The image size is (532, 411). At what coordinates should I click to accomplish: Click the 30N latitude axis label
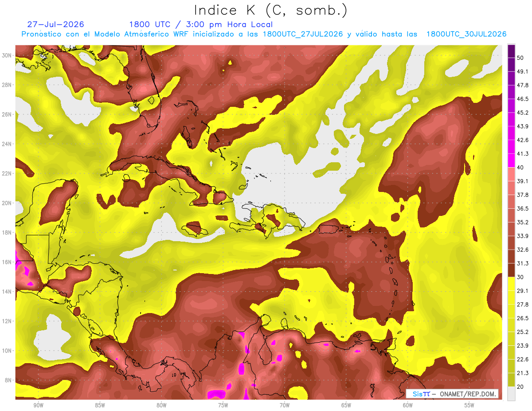click(x=7, y=55)
